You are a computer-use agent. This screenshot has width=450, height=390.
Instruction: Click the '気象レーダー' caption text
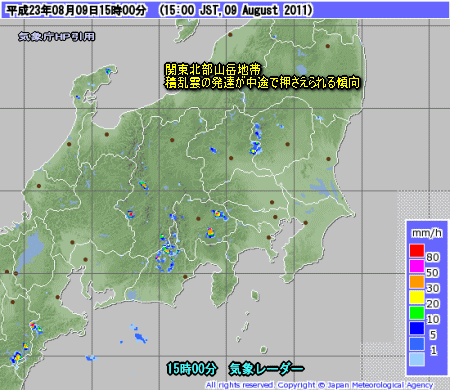(x=266, y=369)
